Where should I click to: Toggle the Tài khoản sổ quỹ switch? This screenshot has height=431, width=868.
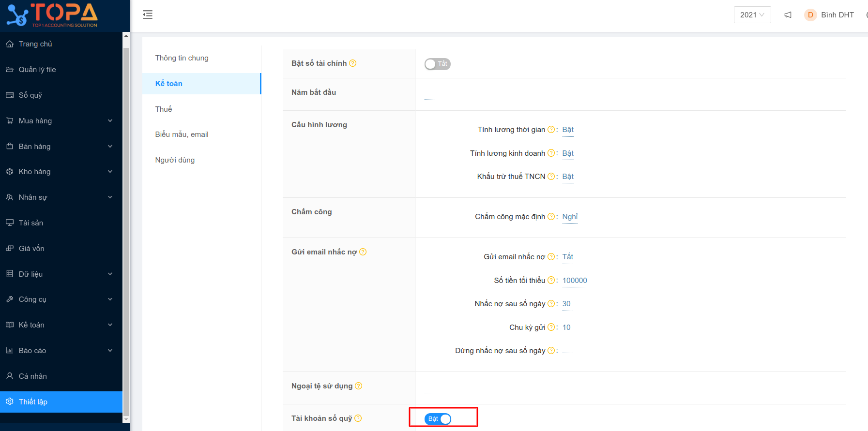click(x=438, y=419)
